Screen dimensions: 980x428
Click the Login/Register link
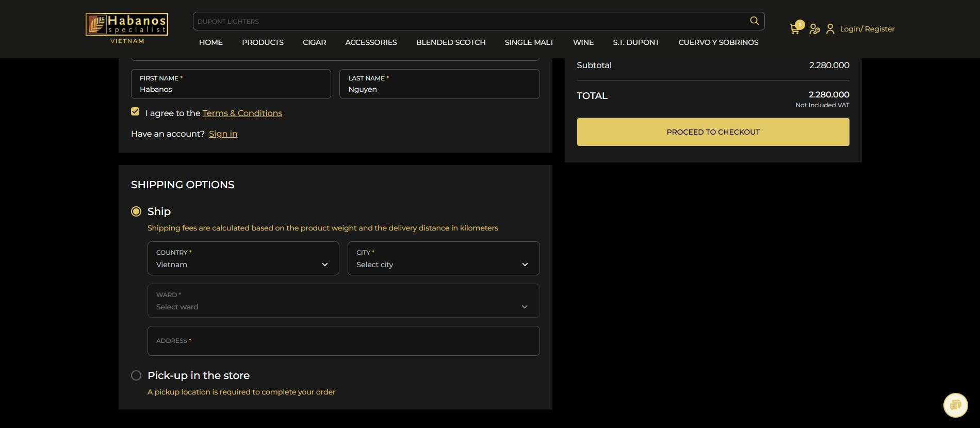tap(867, 29)
